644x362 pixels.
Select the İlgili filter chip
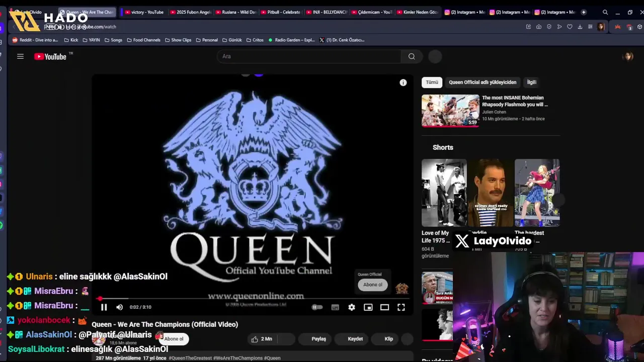click(x=531, y=82)
